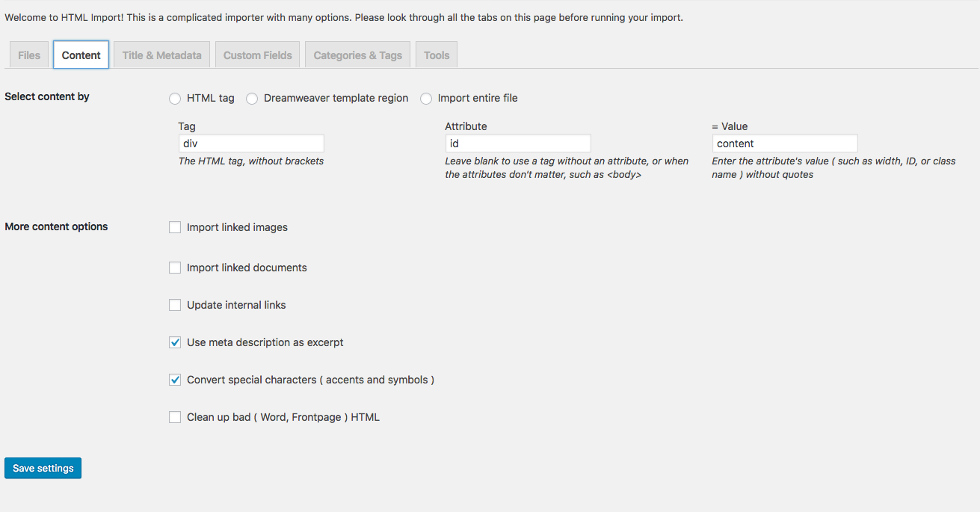Enable Clean up bad HTML checkbox
This screenshot has width=980, height=512.
[175, 417]
